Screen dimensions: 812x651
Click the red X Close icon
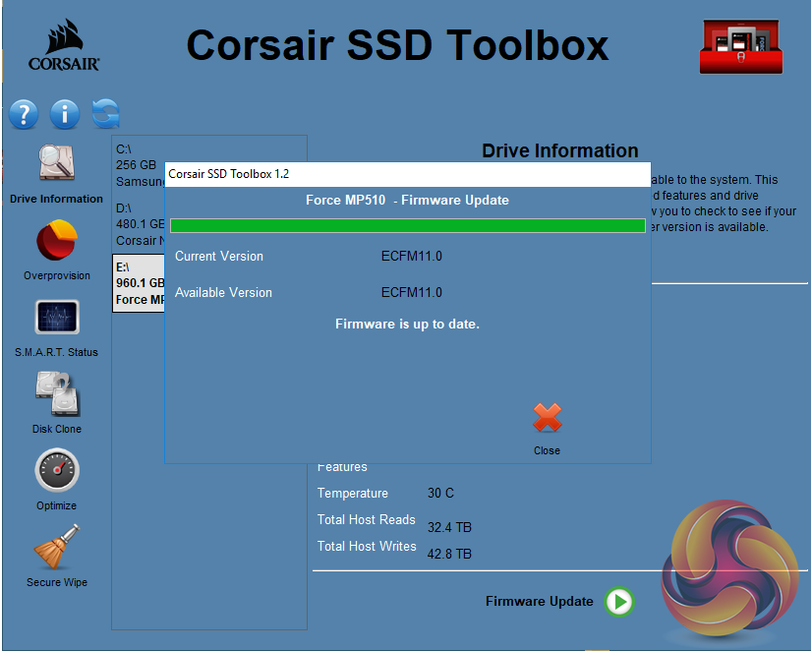[x=548, y=419]
